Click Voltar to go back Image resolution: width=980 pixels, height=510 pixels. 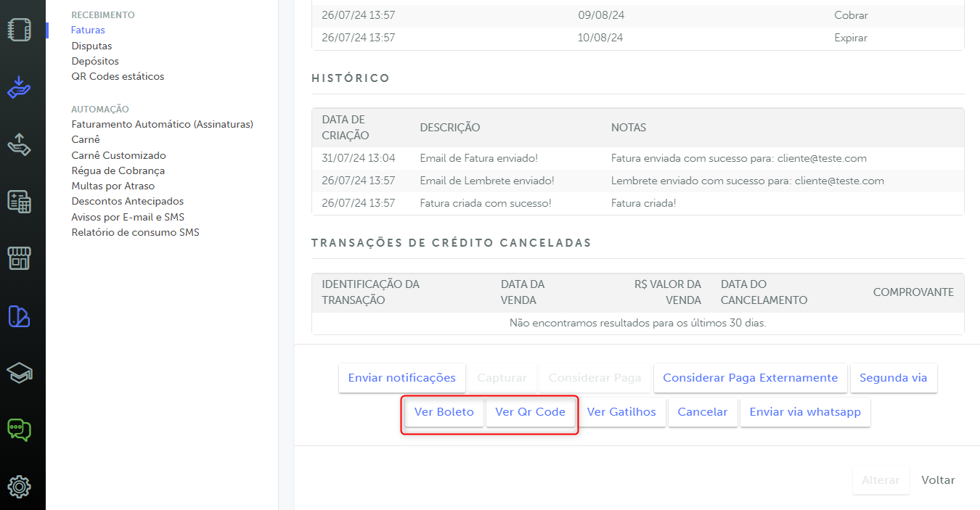point(938,480)
